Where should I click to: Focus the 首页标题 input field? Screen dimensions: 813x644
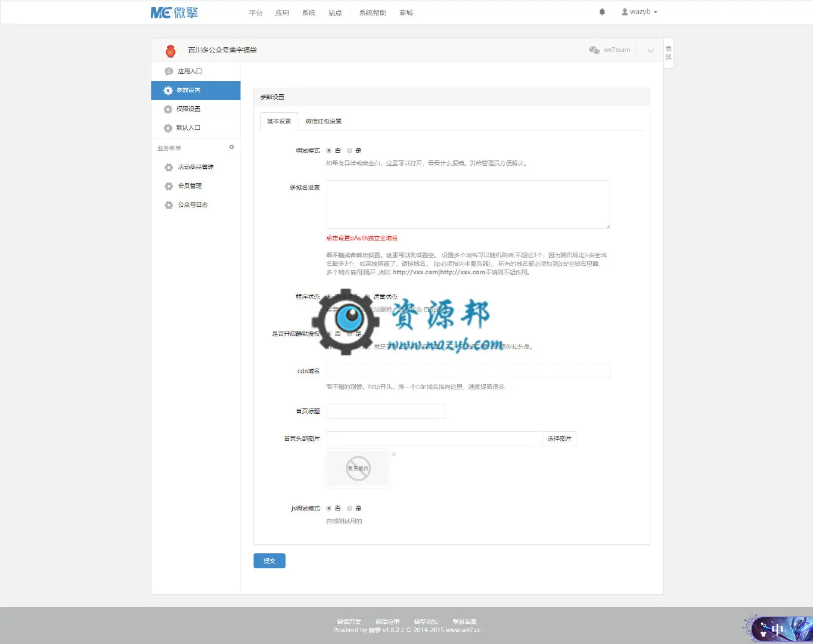pos(385,411)
